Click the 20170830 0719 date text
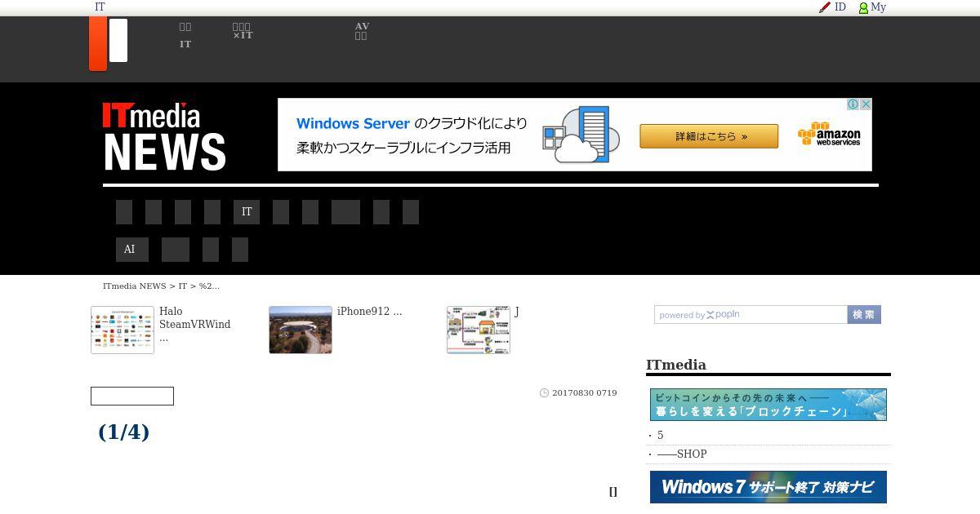The height and width of the screenshot is (514, 980). pos(585,393)
